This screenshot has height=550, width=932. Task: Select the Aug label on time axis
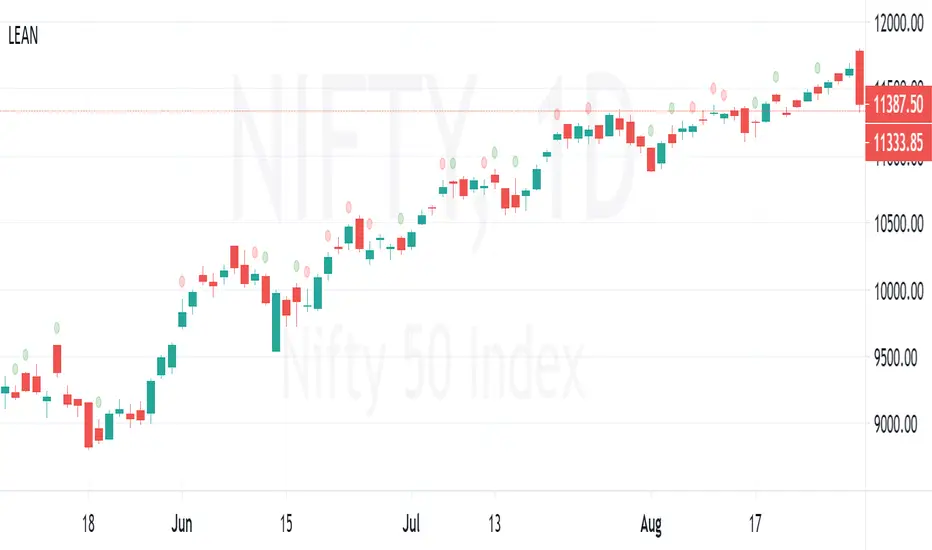(651, 521)
